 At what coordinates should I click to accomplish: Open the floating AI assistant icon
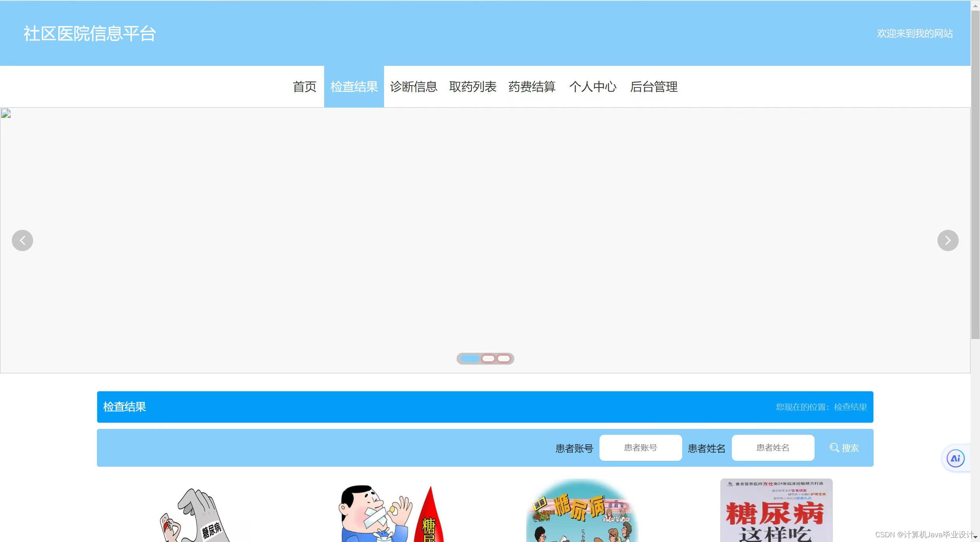pyautogui.click(x=956, y=458)
